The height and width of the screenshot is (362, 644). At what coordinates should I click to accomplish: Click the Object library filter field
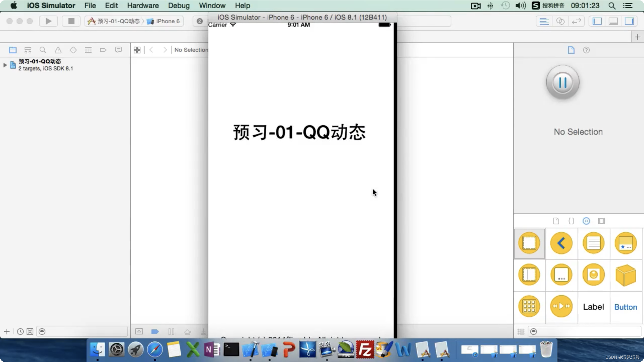[x=584, y=332]
